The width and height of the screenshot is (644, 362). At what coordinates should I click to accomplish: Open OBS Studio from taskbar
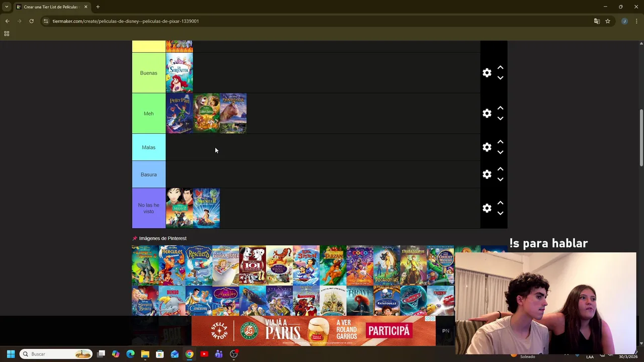click(x=233, y=354)
